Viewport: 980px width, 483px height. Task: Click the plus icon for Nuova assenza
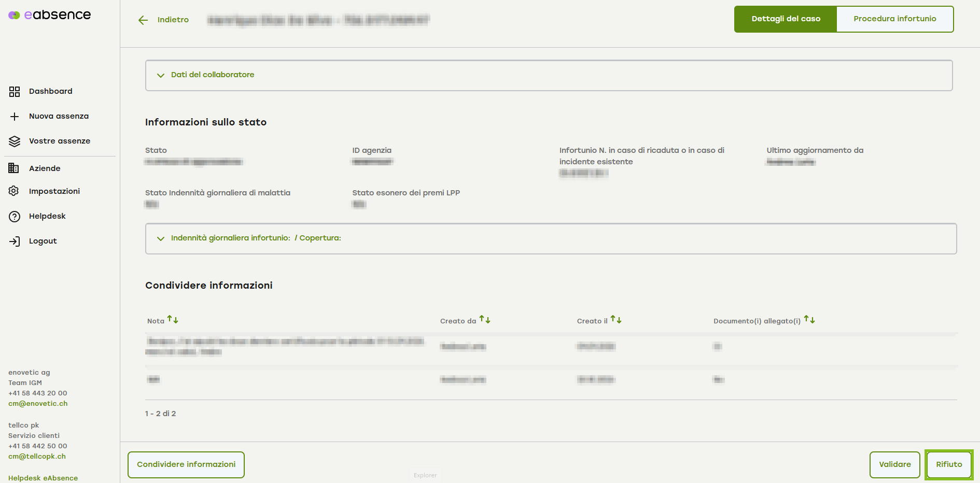click(x=15, y=117)
